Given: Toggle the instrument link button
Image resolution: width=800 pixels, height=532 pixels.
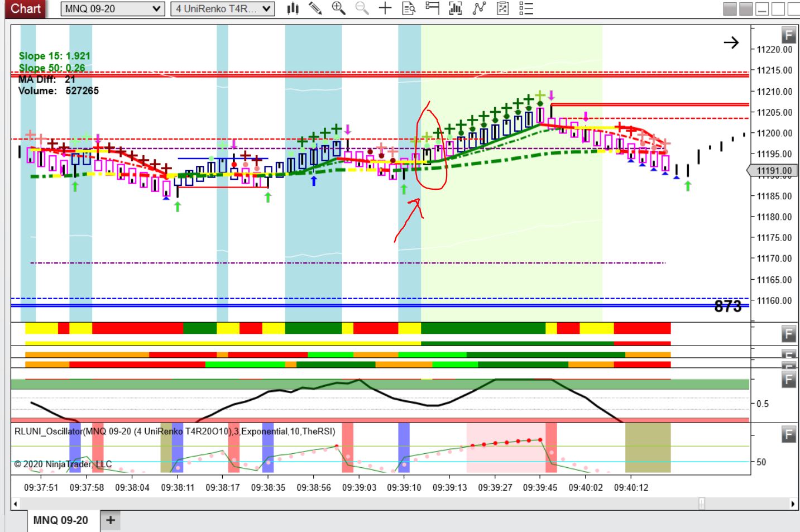Looking at the screenshot, I should click(730, 8).
